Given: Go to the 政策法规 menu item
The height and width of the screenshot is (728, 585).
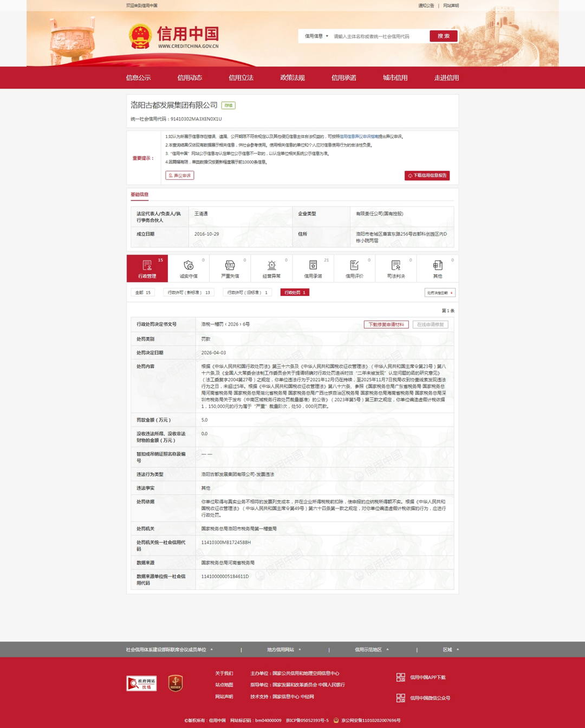Looking at the screenshot, I should pyautogui.click(x=292, y=78).
